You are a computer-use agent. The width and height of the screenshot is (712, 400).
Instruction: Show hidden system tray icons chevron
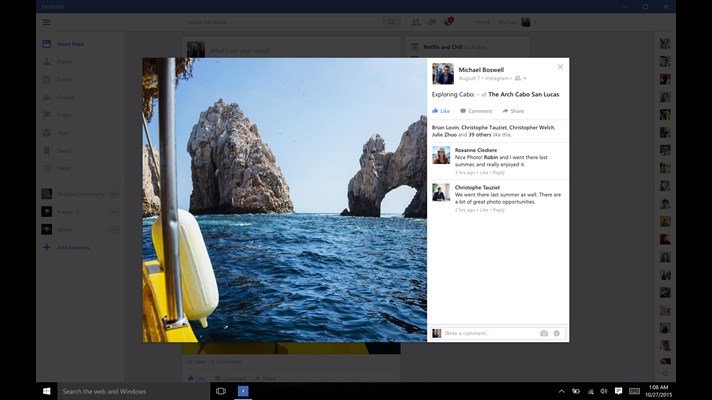[561, 391]
